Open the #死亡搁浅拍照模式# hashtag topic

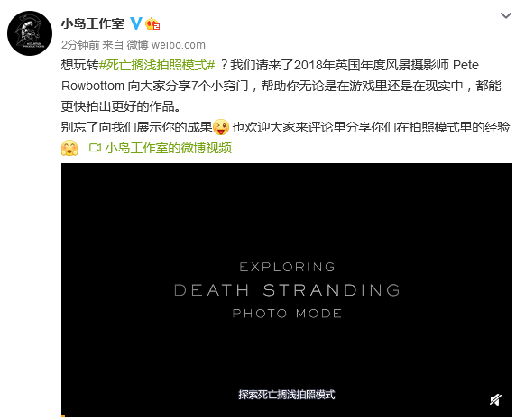[157, 65]
